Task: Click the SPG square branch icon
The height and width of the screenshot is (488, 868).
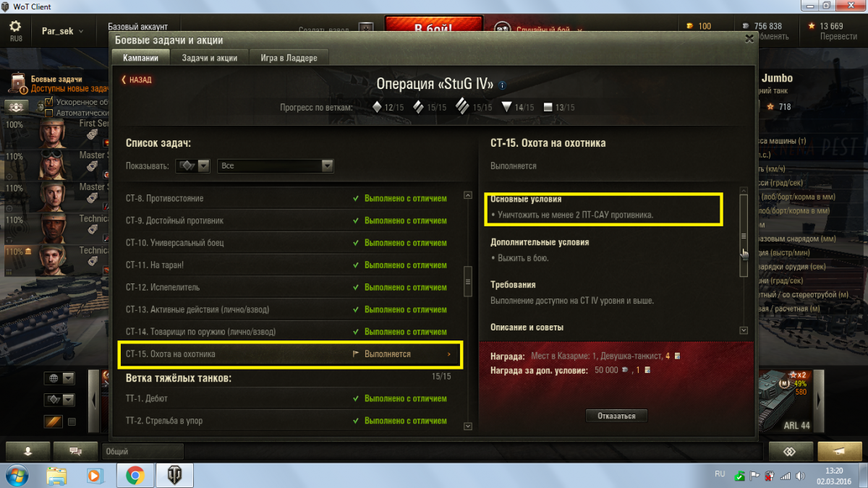Action: tap(548, 107)
